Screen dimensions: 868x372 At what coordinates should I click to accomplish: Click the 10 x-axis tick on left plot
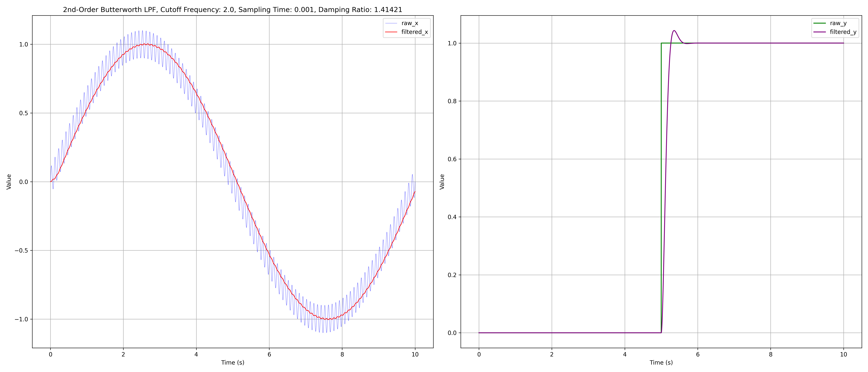tap(415, 355)
